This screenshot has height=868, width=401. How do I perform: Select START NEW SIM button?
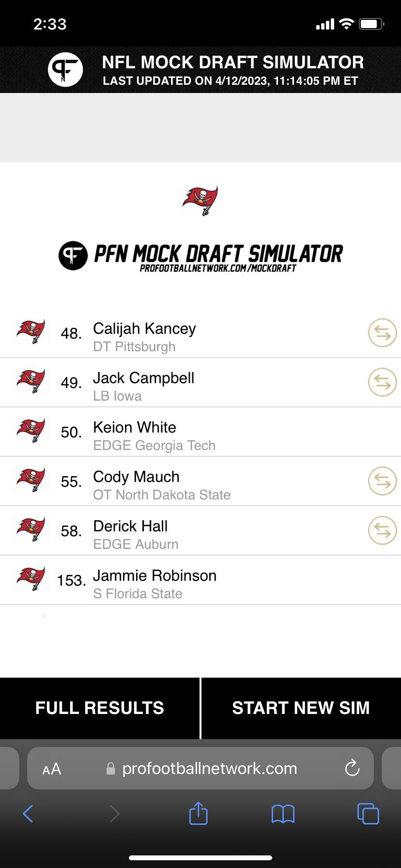(301, 708)
